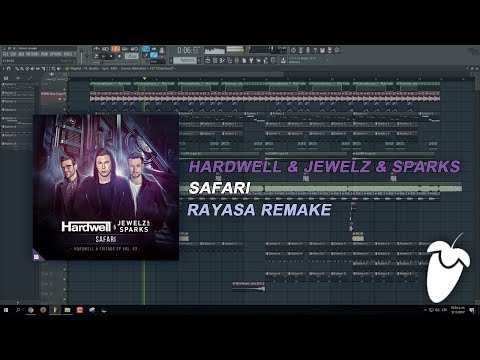Toggle the orange highlighted recording option button
Viewport: 480px width, 360px height.
(115, 49)
